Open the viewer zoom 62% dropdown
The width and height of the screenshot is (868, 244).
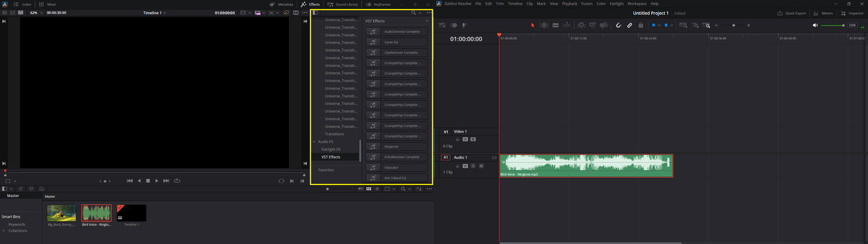pyautogui.click(x=36, y=13)
